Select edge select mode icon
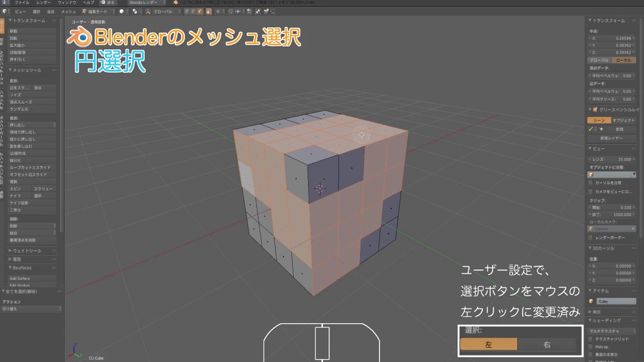This screenshot has width=644, height=362. 193,11
